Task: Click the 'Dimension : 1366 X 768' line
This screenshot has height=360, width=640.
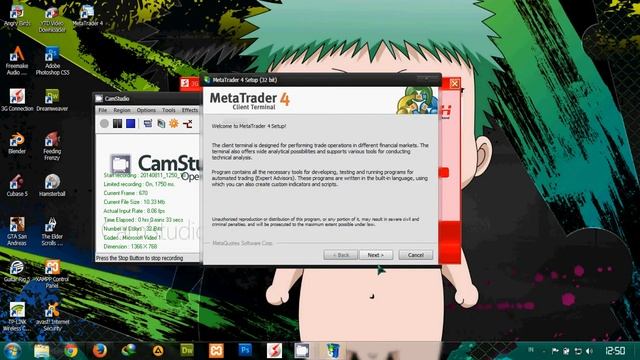Action: (130, 247)
